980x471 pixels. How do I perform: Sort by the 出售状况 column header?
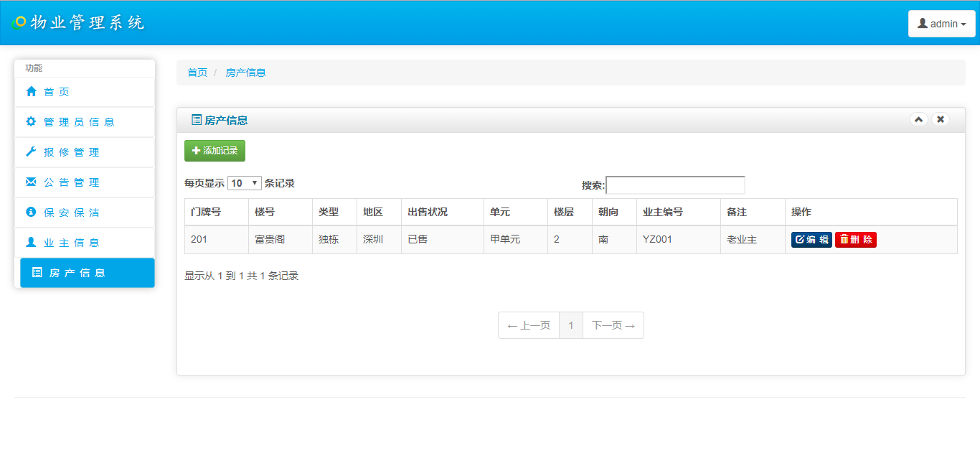tap(443, 213)
